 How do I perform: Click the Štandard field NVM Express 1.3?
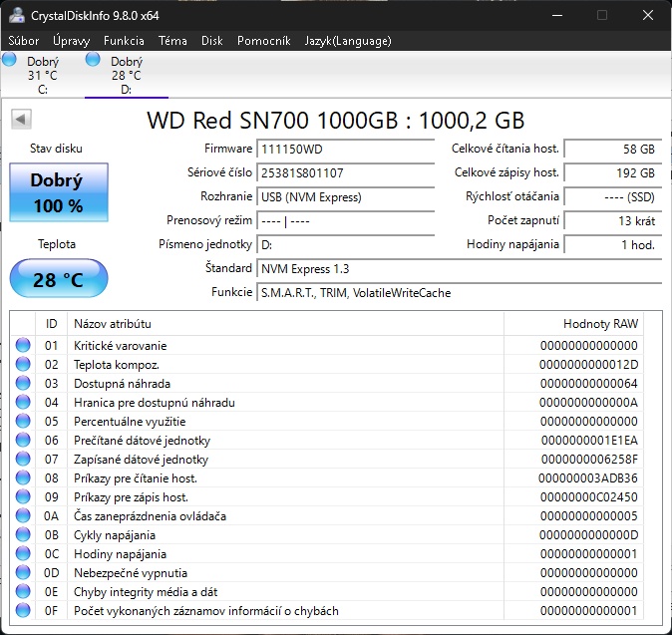click(x=460, y=269)
